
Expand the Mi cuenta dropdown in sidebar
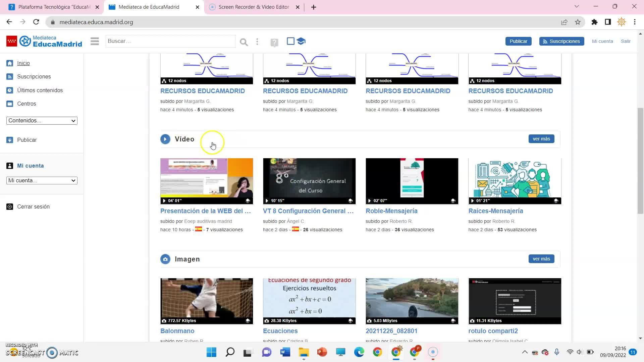tap(42, 181)
